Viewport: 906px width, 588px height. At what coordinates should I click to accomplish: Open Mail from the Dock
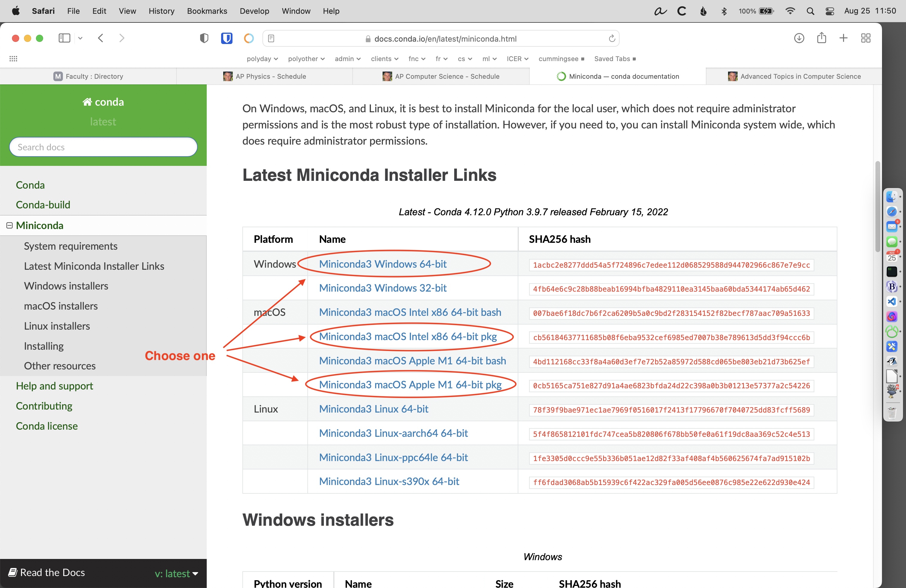click(x=892, y=227)
